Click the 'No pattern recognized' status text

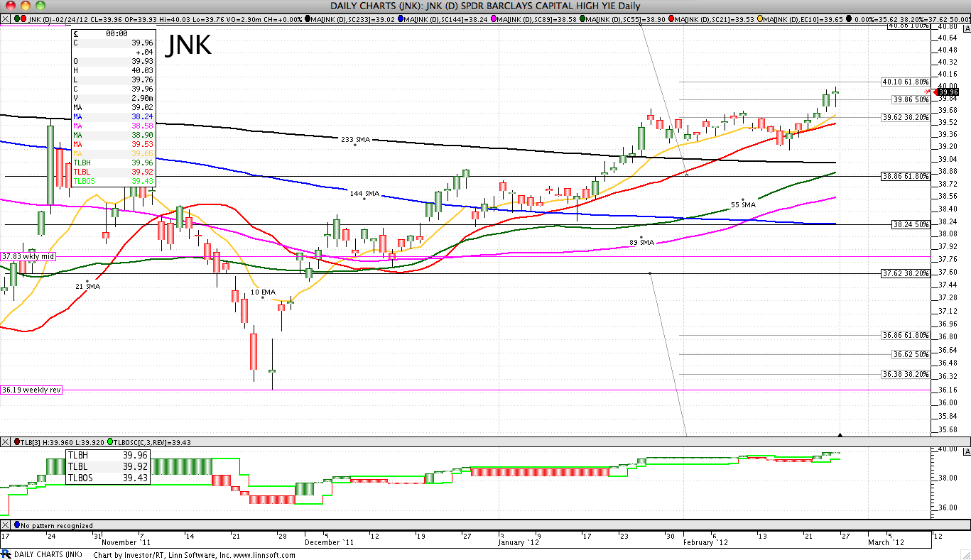pos(57,526)
